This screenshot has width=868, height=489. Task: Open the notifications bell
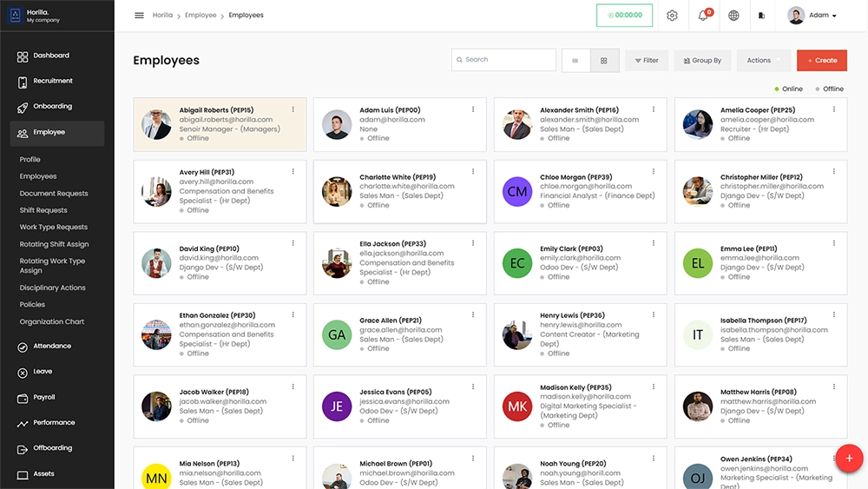tap(703, 16)
